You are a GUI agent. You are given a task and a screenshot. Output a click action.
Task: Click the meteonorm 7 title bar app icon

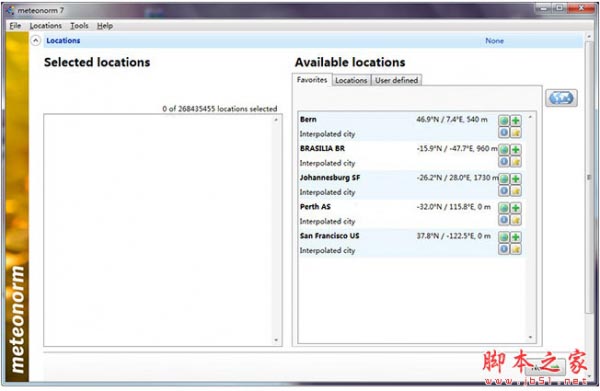point(10,10)
